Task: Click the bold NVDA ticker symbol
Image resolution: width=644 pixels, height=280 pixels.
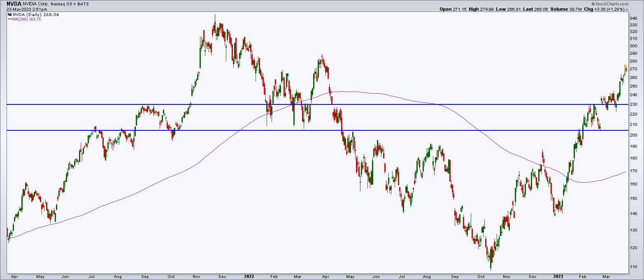Action: pos(14,3)
